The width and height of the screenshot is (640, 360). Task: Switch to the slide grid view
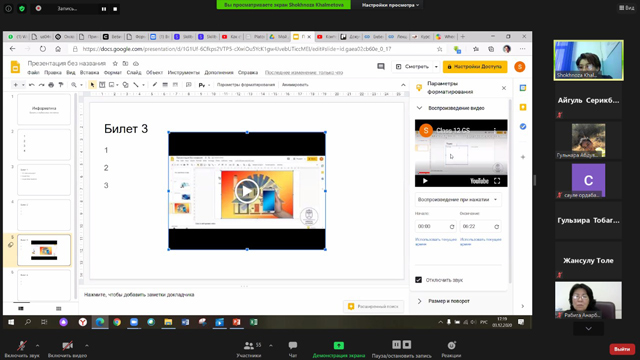pyautogui.click(x=58, y=309)
